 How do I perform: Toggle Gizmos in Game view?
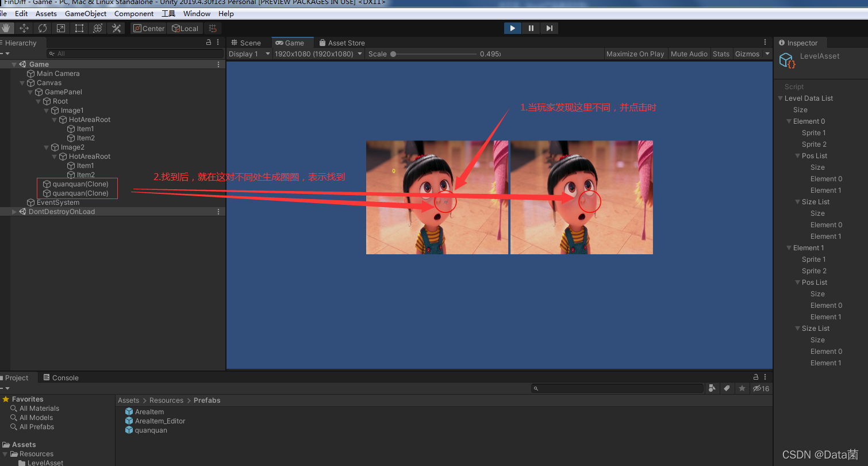[x=747, y=54]
